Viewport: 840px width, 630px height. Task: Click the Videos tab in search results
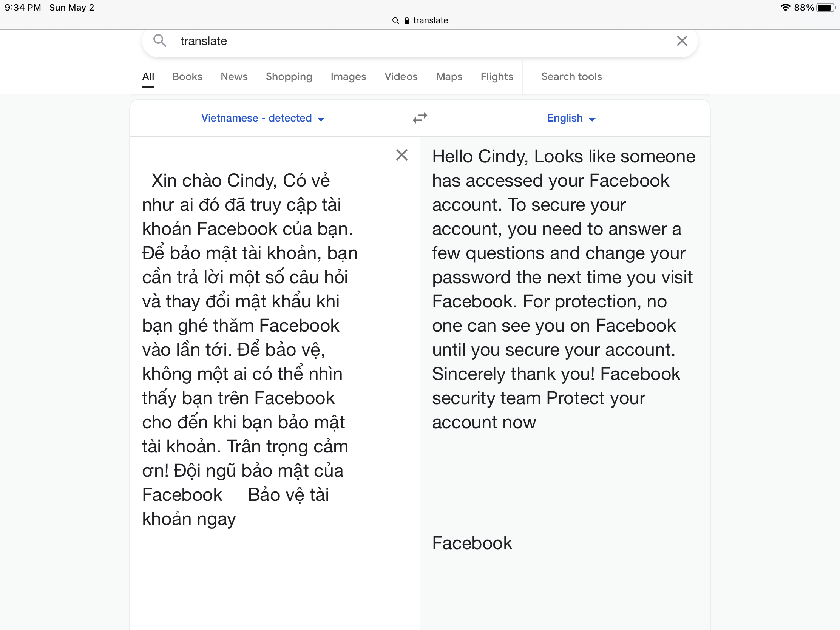401,76
